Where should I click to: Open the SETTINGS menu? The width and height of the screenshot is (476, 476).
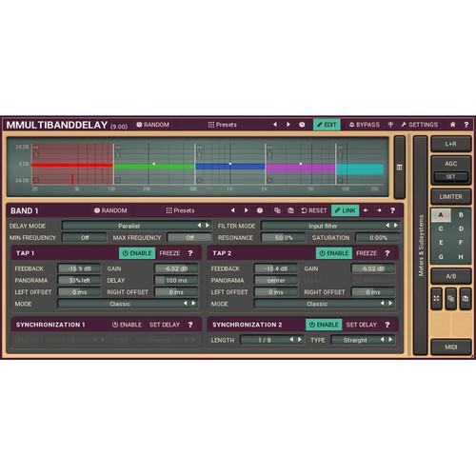419,125
